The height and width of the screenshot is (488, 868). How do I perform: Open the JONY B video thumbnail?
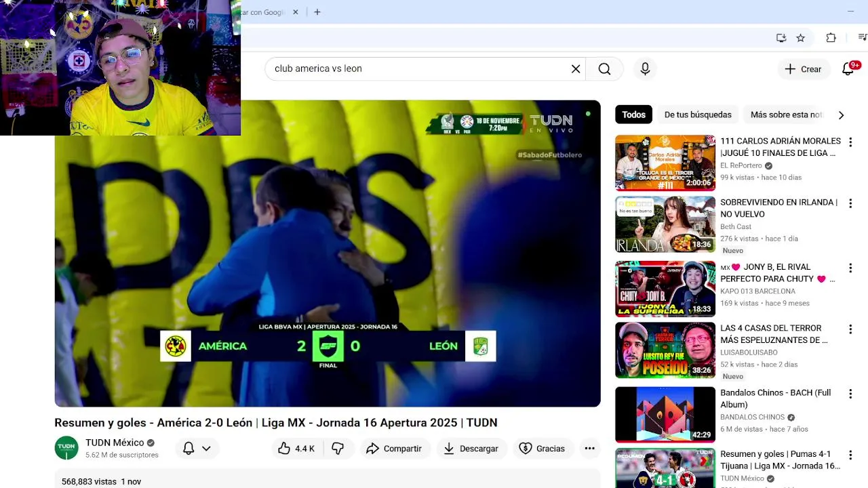coord(665,289)
